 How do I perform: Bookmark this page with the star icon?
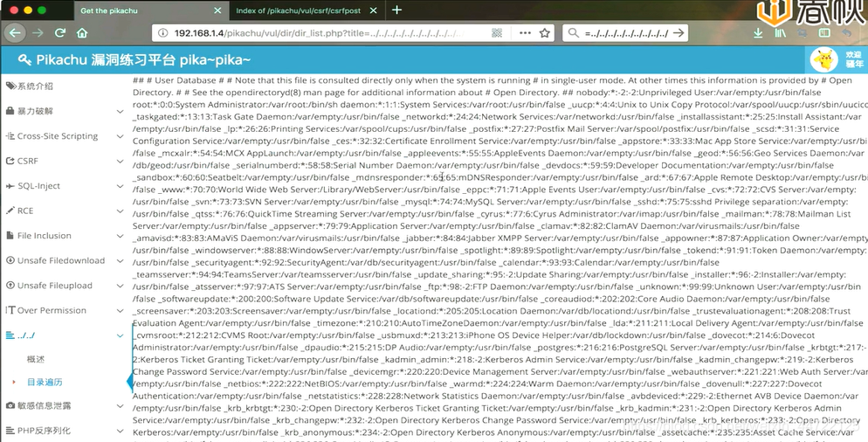(x=545, y=33)
